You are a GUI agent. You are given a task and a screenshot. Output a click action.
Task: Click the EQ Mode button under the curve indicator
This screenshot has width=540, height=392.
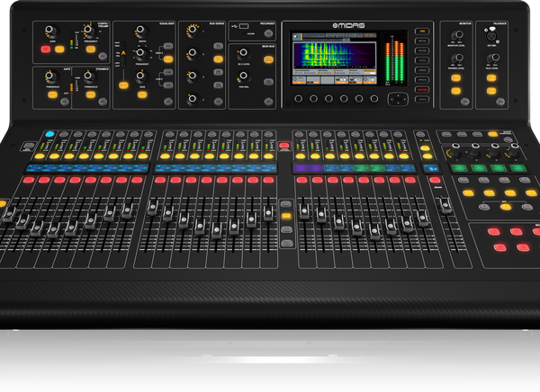pyautogui.click(x=123, y=85)
